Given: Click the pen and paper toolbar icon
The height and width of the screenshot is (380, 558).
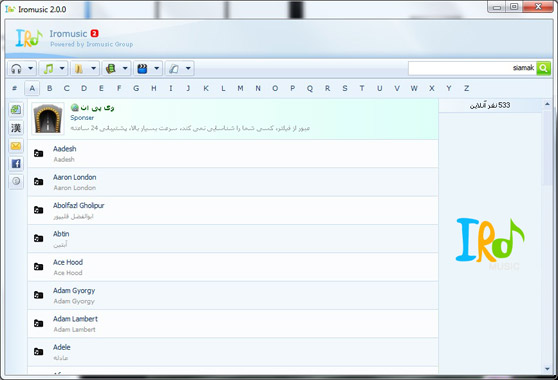Looking at the screenshot, I should 174,68.
